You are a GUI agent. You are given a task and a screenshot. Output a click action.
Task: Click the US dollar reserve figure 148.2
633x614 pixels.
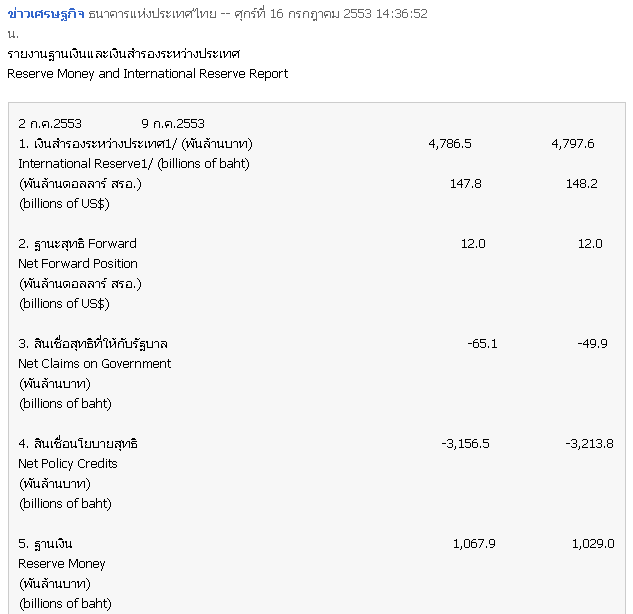pos(581,184)
